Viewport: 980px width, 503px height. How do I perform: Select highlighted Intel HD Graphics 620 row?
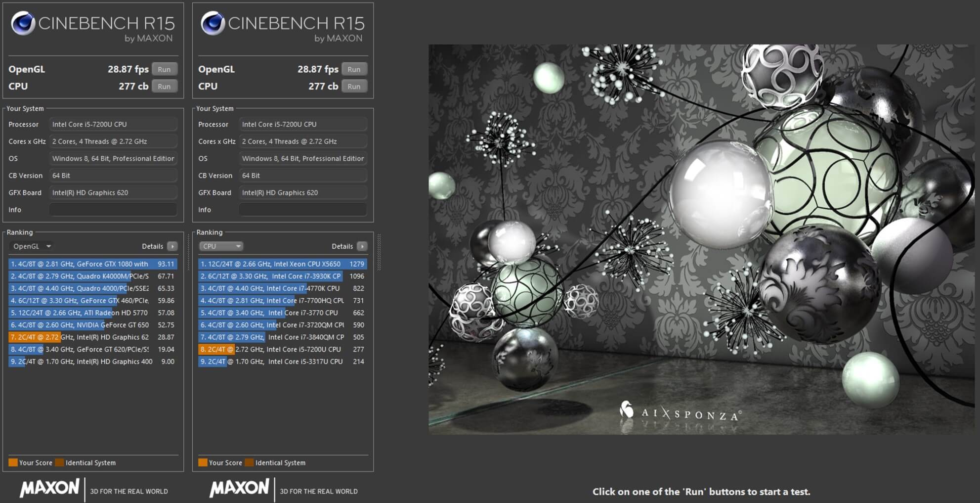pyautogui.click(x=92, y=337)
